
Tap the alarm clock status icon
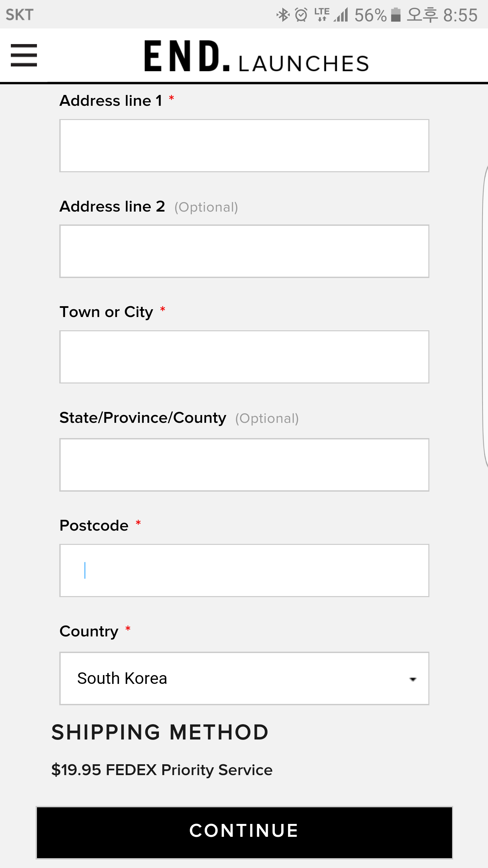click(301, 15)
